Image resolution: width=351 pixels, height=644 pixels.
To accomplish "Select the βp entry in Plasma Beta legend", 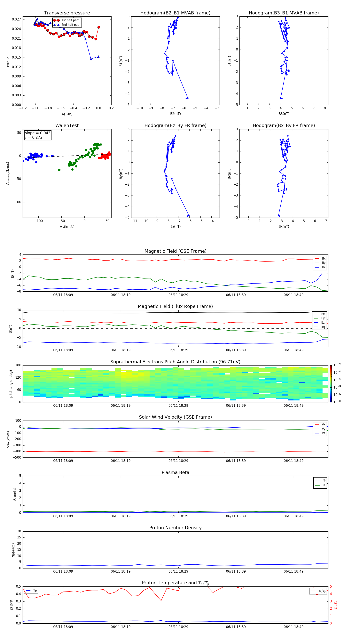I will pos(320,480).
